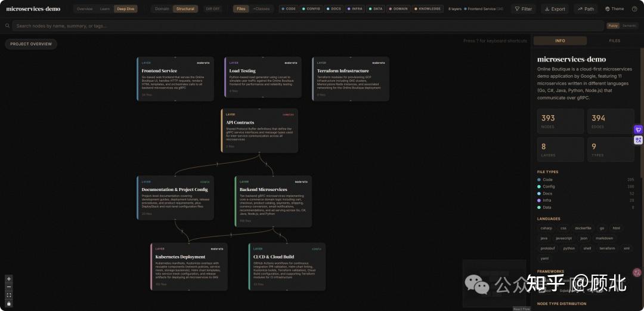Click the pink round avatar badge
The width and height of the screenshot is (644, 311).
[637, 272]
